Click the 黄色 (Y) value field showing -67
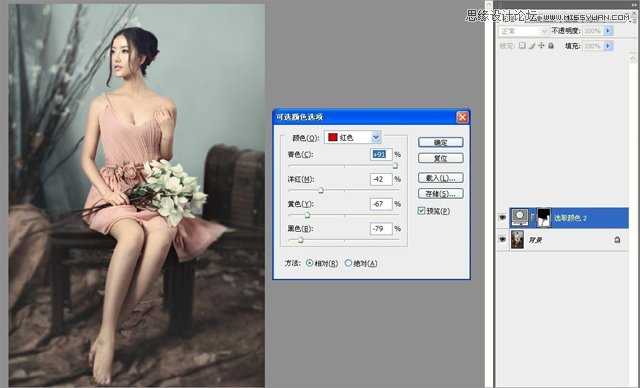The height and width of the screenshot is (388, 640). coord(381,204)
